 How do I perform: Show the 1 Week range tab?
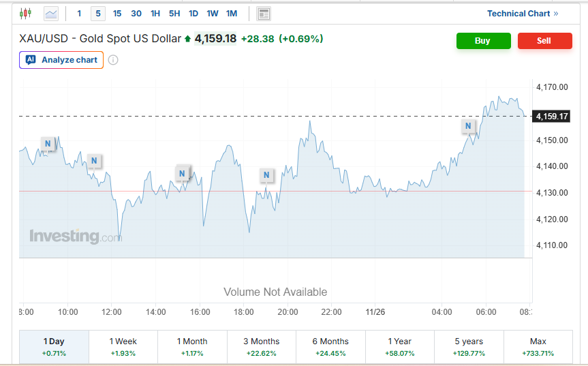pos(123,346)
